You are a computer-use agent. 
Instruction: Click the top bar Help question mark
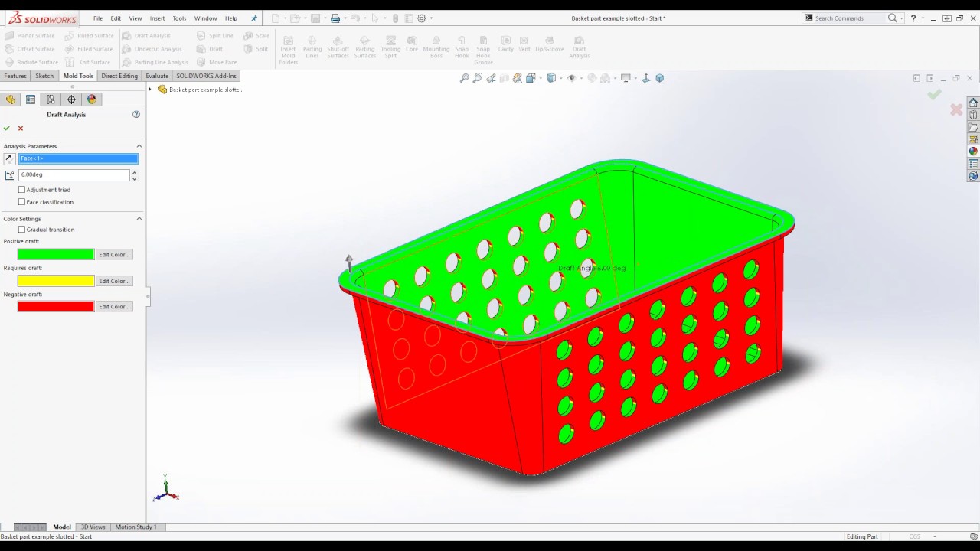click(x=913, y=18)
